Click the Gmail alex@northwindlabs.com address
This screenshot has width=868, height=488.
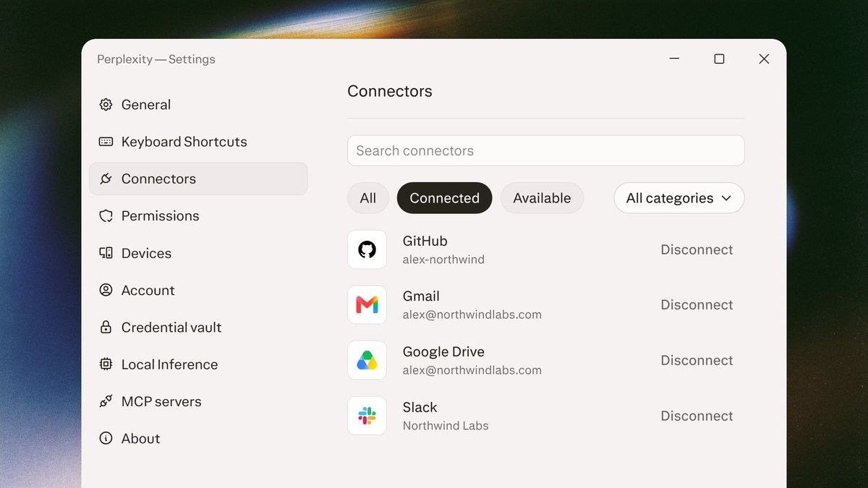click(472, 315)
